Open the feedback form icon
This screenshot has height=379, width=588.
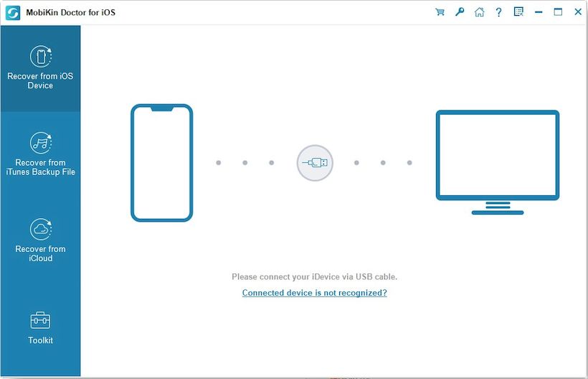coord(518,12)
